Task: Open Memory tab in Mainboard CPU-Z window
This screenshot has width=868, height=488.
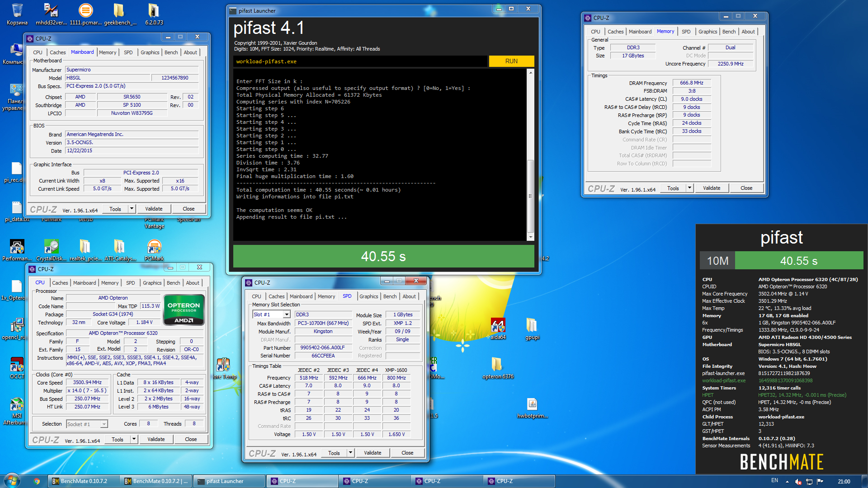Action: point(108,52)
